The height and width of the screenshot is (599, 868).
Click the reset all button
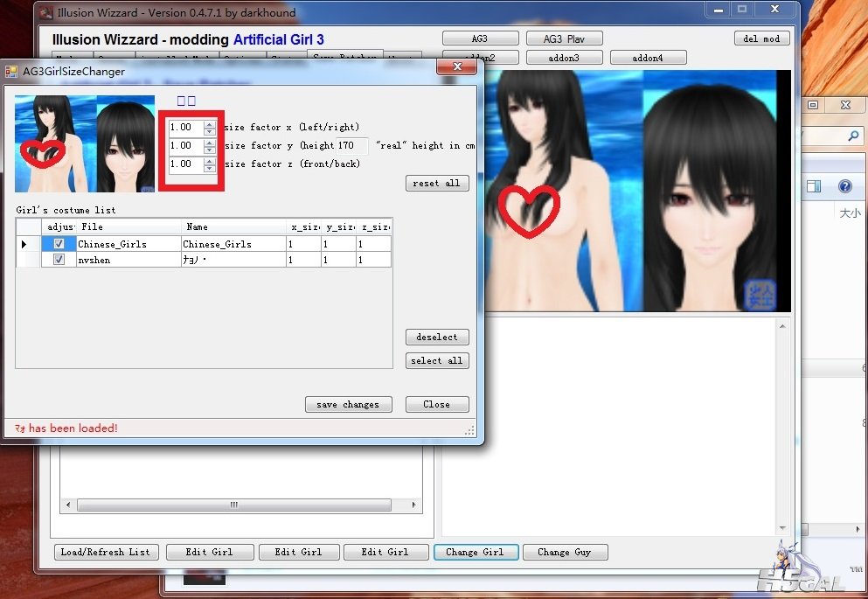tap(437, 184)
